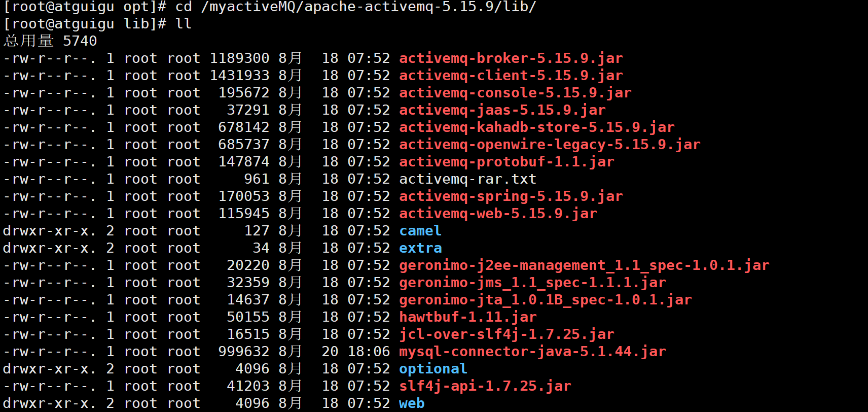Click the ll command text
This screenshot has width=868, height=412.
pyautogui.click(x=184, y=24)
